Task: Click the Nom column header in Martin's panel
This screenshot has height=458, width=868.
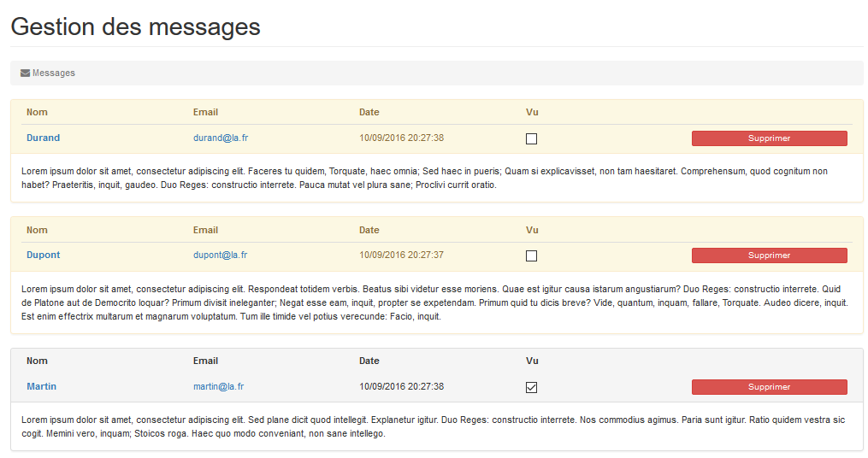Action: (x=37, y=361)
